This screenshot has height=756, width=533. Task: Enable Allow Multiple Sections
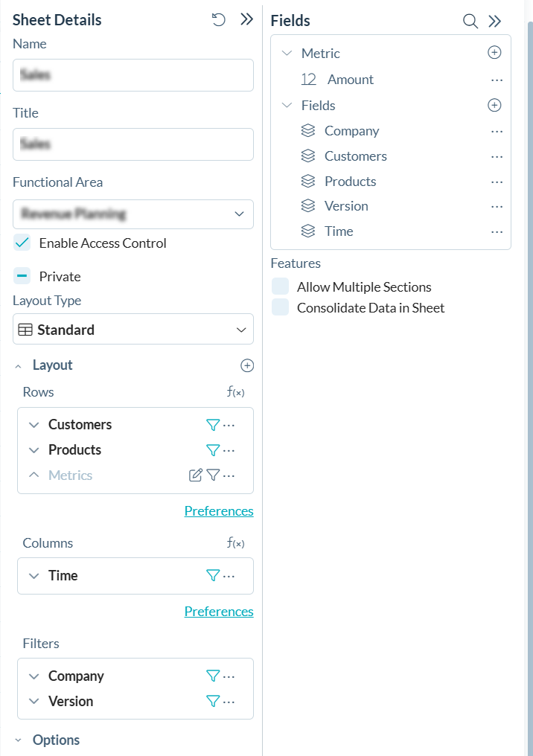[x=280, y=286]
